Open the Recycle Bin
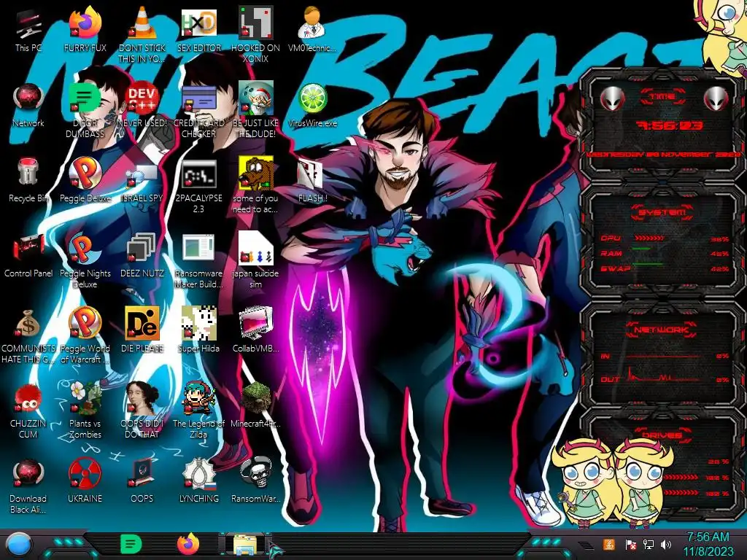This screenshot has height=560, width=747. [28, 181]
